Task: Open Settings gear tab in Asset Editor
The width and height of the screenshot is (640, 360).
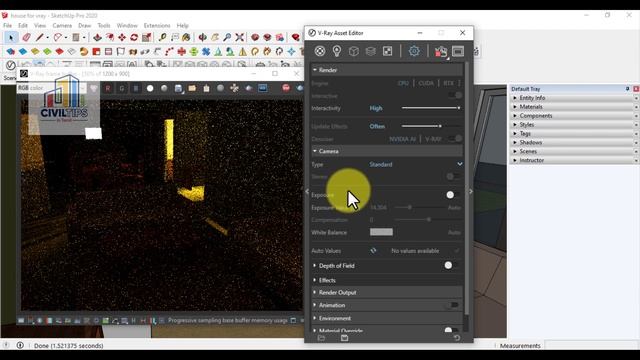Action: tap(414, 51)
